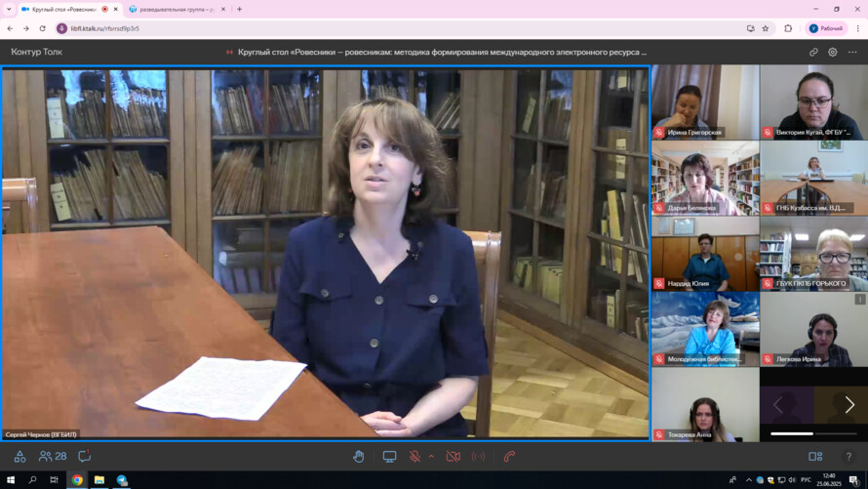Click the Контур Толк logo
This screenshot has height=489, width=868.
point(36,52)
